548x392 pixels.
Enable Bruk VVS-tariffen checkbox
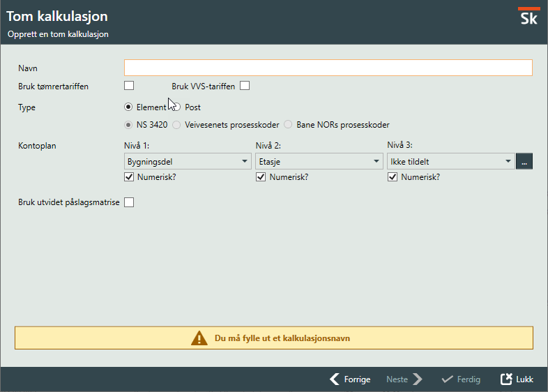point(245,86)
